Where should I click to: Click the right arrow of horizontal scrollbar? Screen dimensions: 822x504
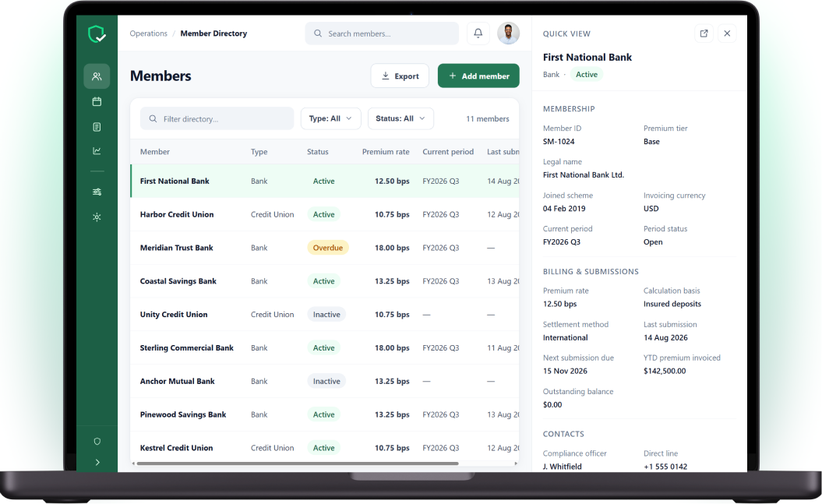pos(516,463)
